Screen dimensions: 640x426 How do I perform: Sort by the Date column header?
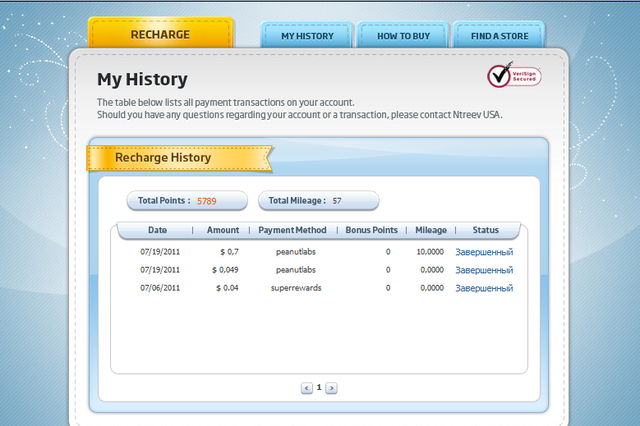pyautogui.click(x=157, y=230)
